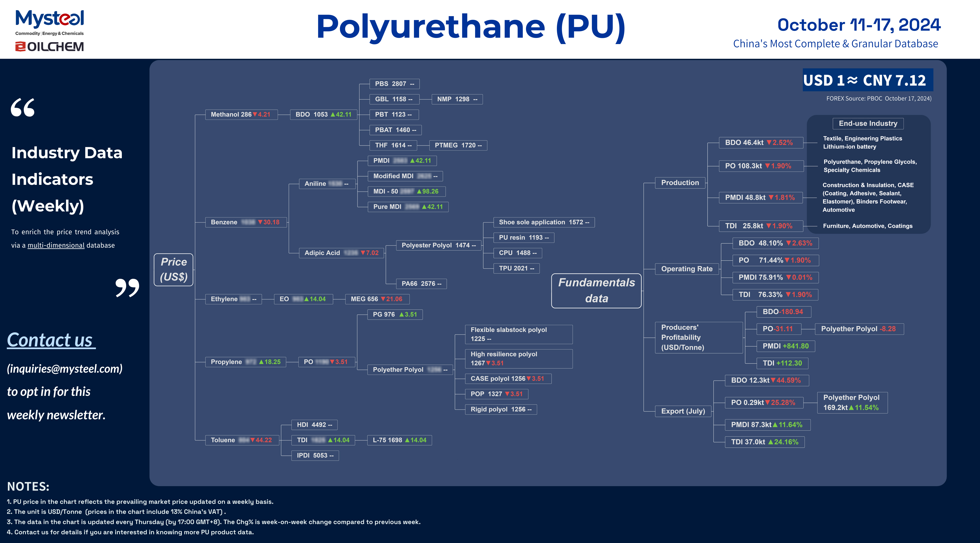Click the PBT 1123 box
This screenshot has height=543, width=980.
click(x=394, y=115)
